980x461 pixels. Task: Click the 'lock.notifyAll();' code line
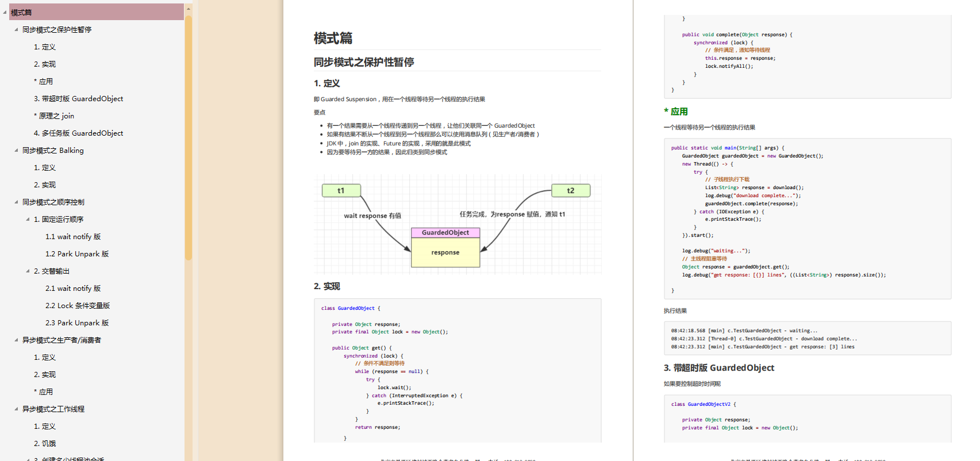(x=729, y=66)
